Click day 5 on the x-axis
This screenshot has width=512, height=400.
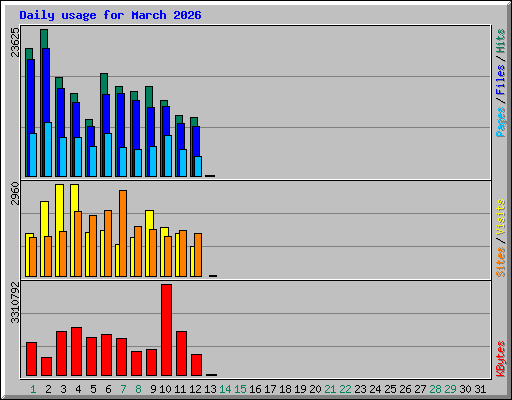point(93,389)
